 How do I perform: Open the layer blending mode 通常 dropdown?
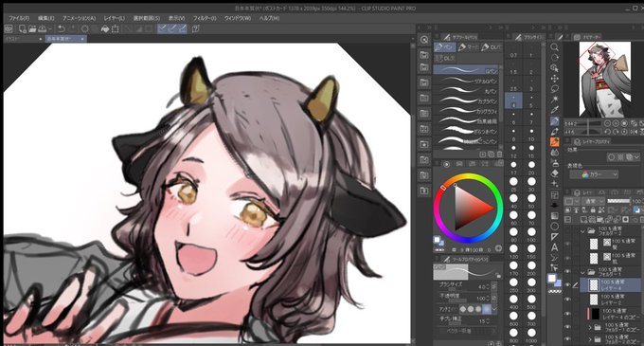593,201
